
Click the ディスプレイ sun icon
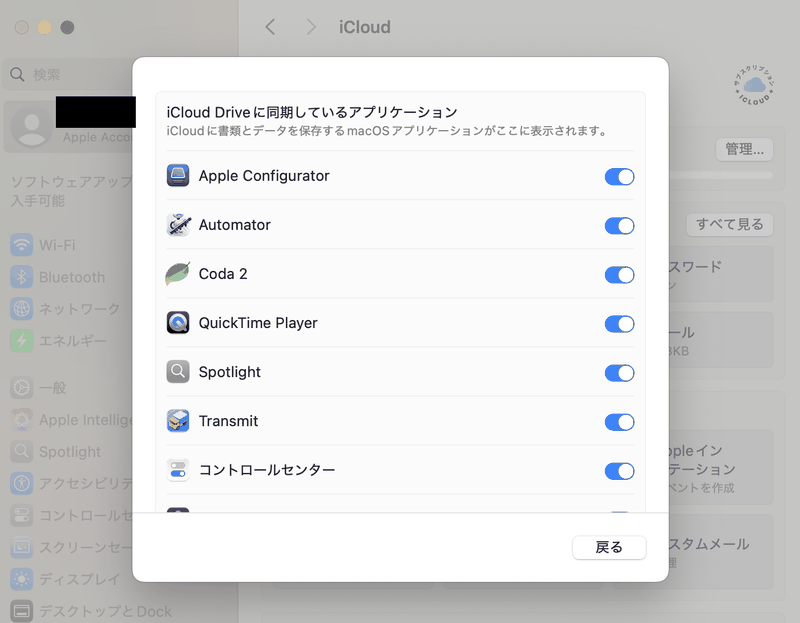tap(21, 579)
